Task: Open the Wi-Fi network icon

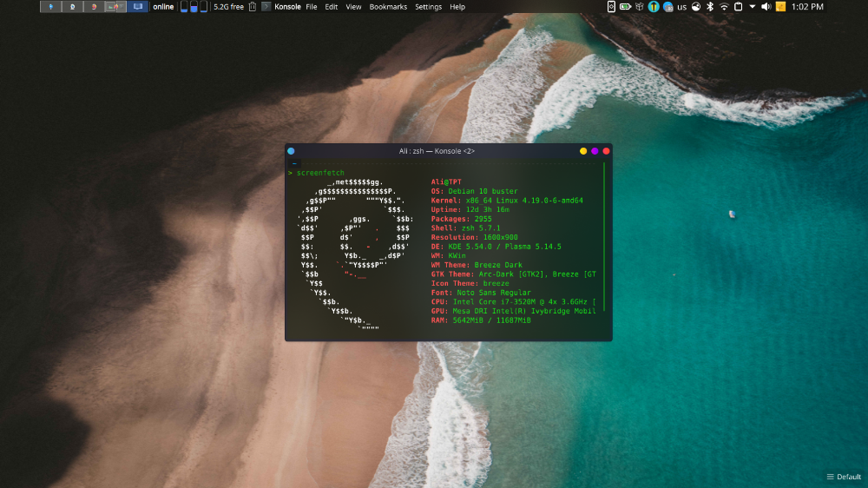Action: (x=724, y=7)
